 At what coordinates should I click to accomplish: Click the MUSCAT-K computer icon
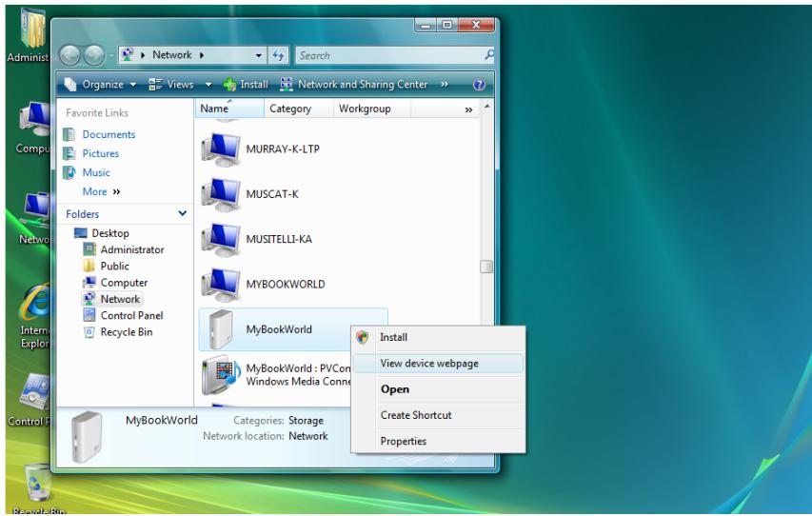(x=221, y=194)
